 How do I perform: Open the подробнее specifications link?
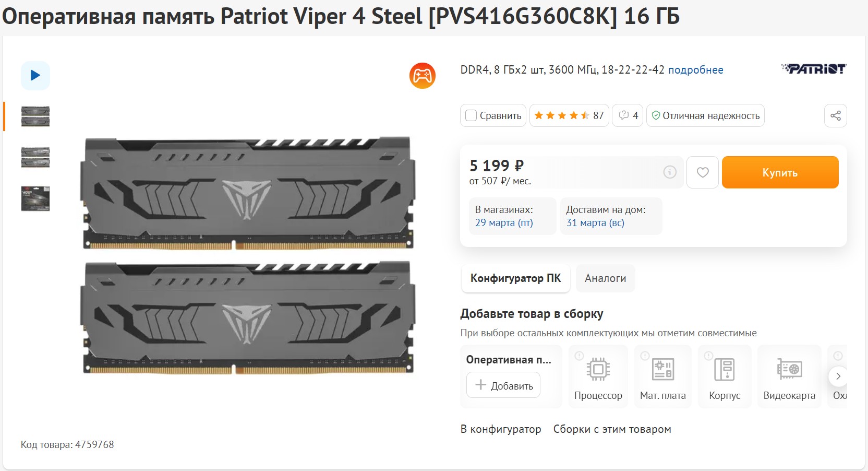click(695, 70)
